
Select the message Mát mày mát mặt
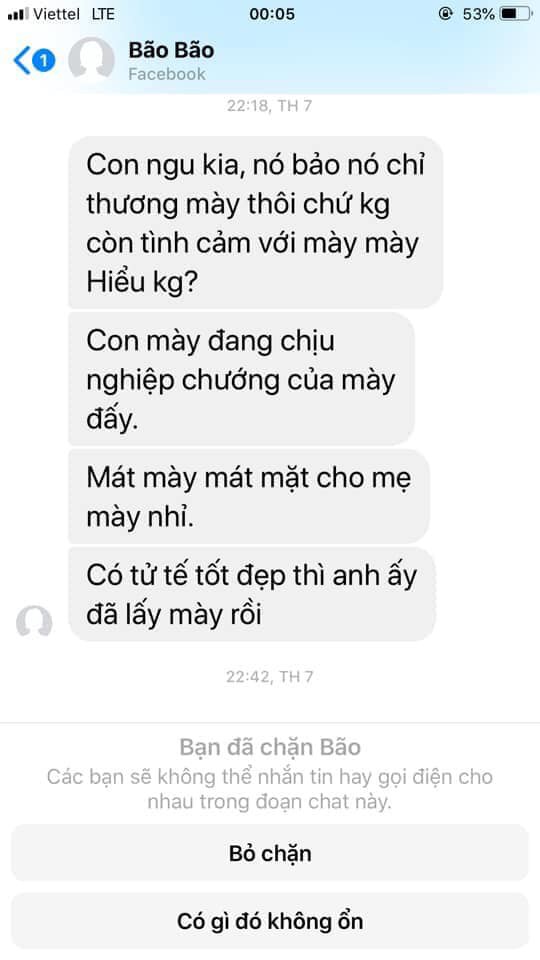point(249,497)
